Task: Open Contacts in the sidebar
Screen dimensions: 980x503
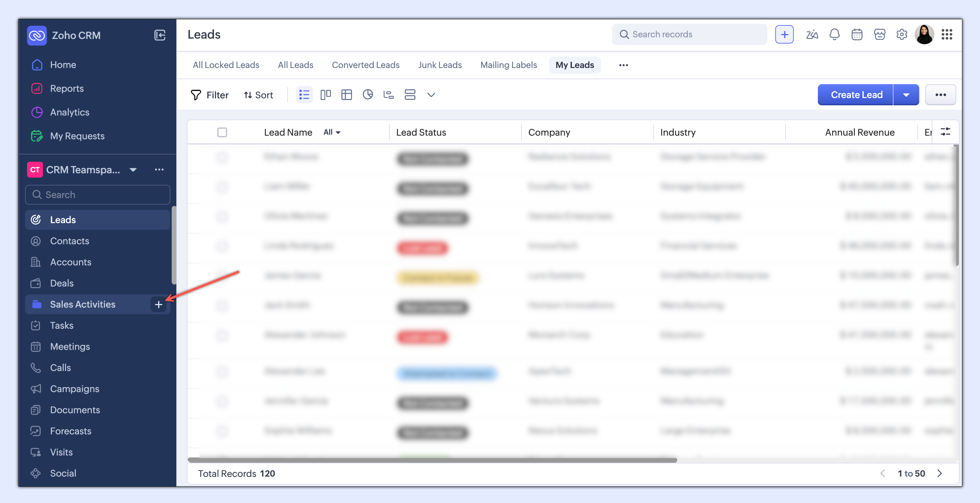Action: (x=70, y=241)
